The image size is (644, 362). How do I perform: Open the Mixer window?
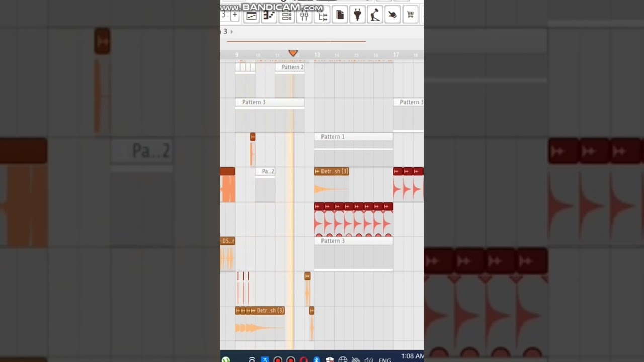click(304, 15)
